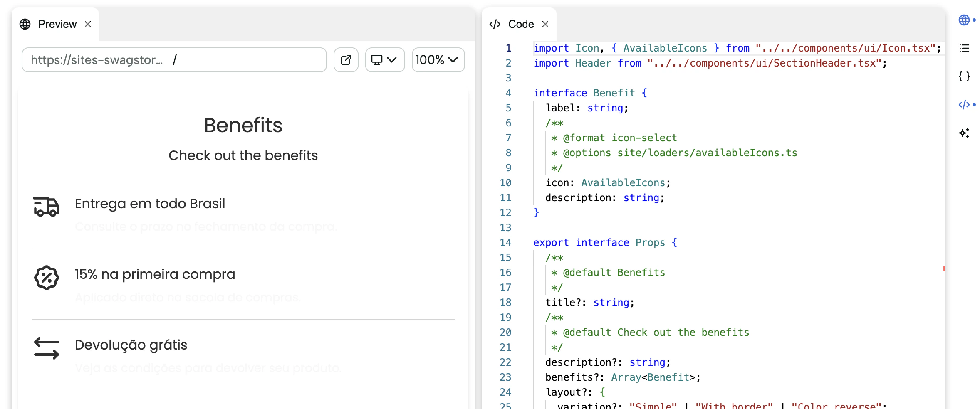This screenshot has height=409, width=980.
Task: Click '@default Check out the benefits' comment
Action: [x=650, y=332]
